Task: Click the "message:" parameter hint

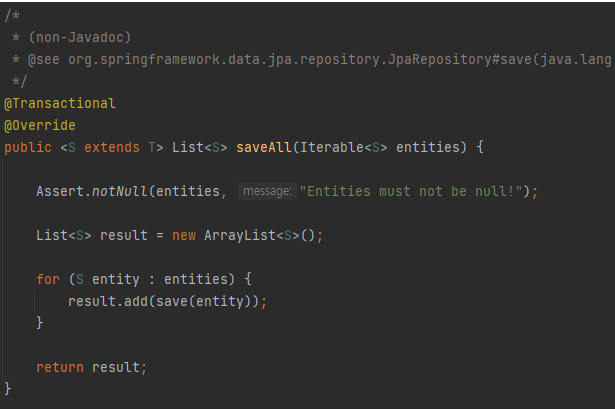Action: 267,191
